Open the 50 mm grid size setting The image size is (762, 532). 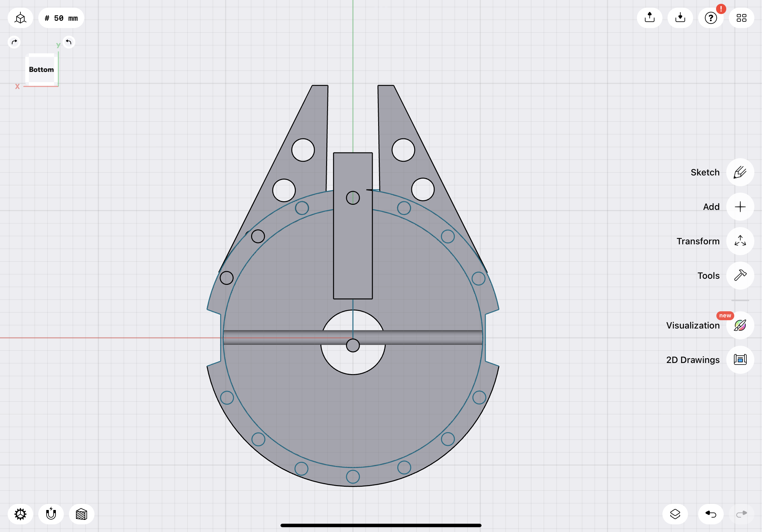[x=61, y=18]
